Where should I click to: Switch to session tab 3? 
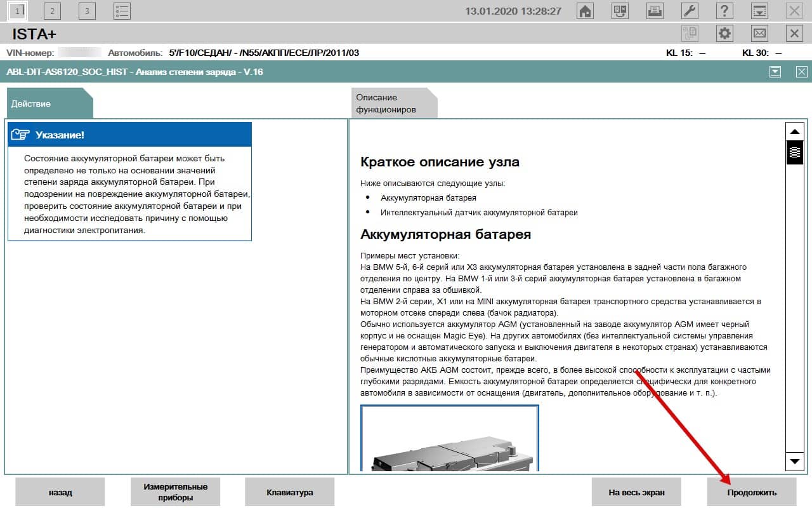click(x=87, y=10)
